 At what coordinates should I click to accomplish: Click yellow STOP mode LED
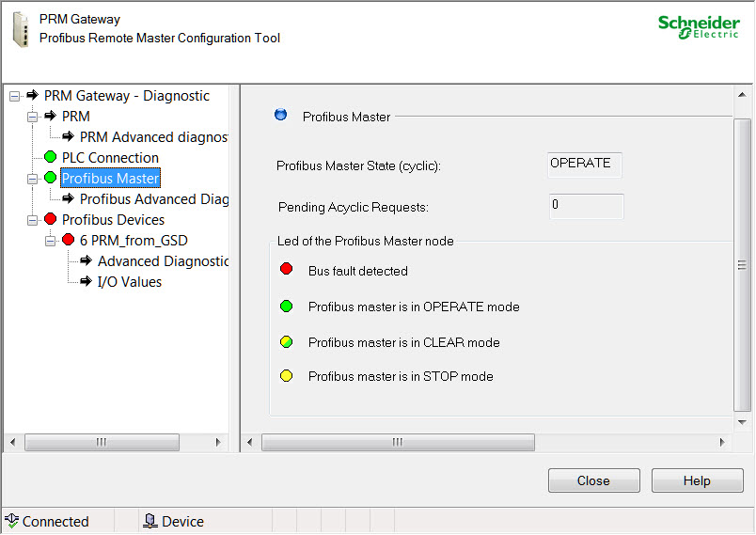pyautogui.click(x=287, y=375)
